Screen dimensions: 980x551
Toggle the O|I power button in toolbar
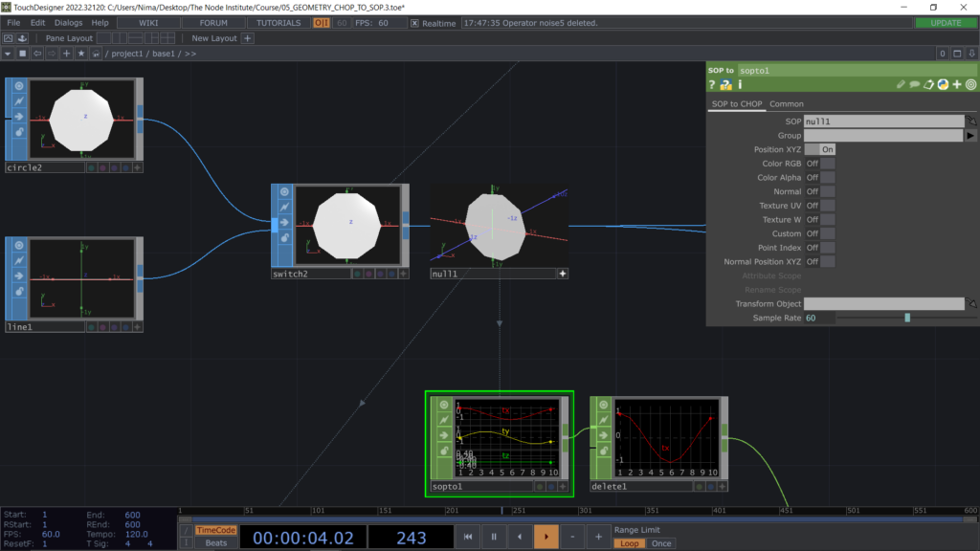(322, 23)
